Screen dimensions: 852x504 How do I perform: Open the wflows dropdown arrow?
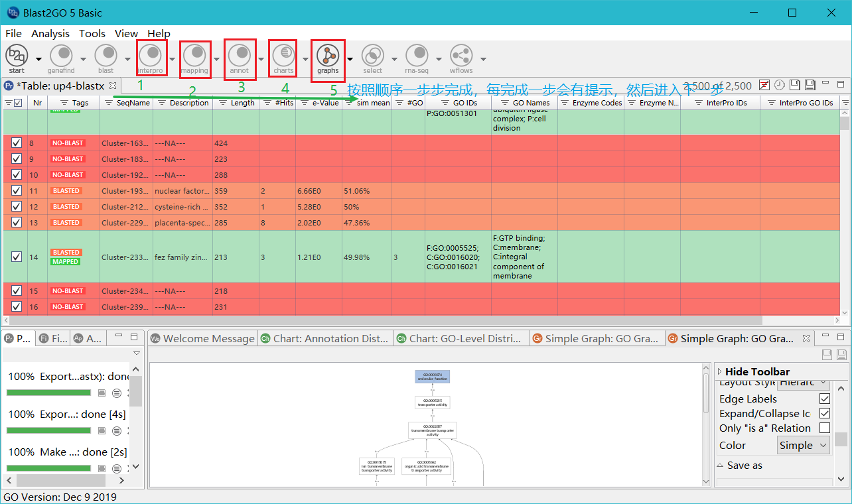483,59
